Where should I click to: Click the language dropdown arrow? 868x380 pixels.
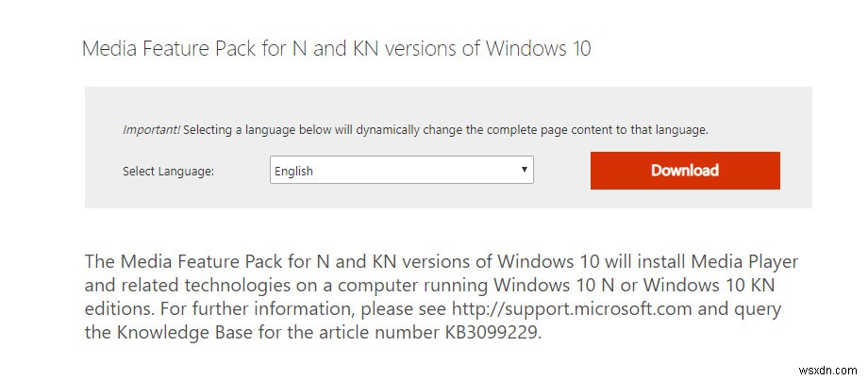pyautogui.click(x=524, y=171)
